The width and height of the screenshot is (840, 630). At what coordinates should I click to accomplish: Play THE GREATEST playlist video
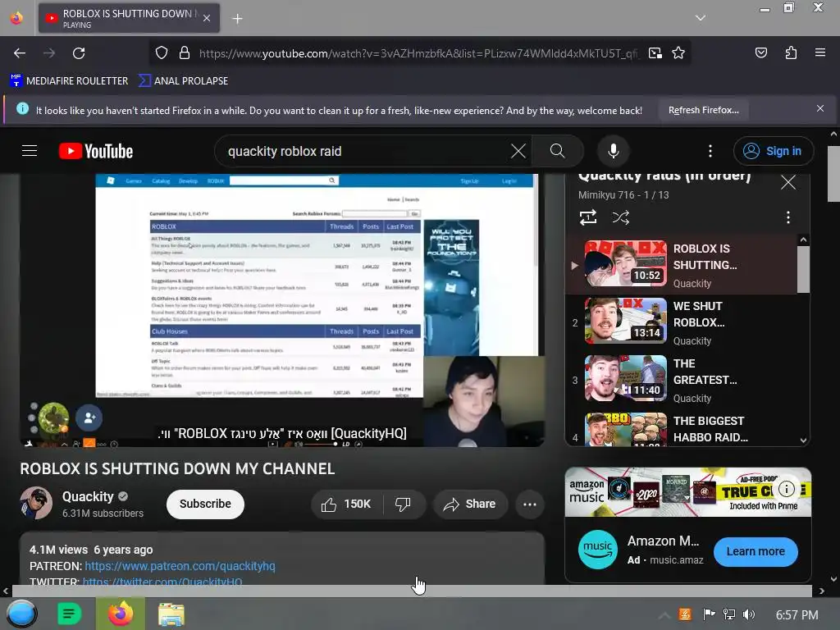[682, 380]
